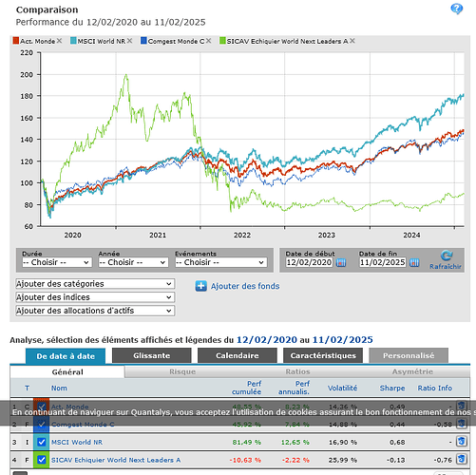This screenshot has width=476, height=475.
Task: Open SICAV Echiquier World Next Leaders A link
Action: [x=116, y=460]
